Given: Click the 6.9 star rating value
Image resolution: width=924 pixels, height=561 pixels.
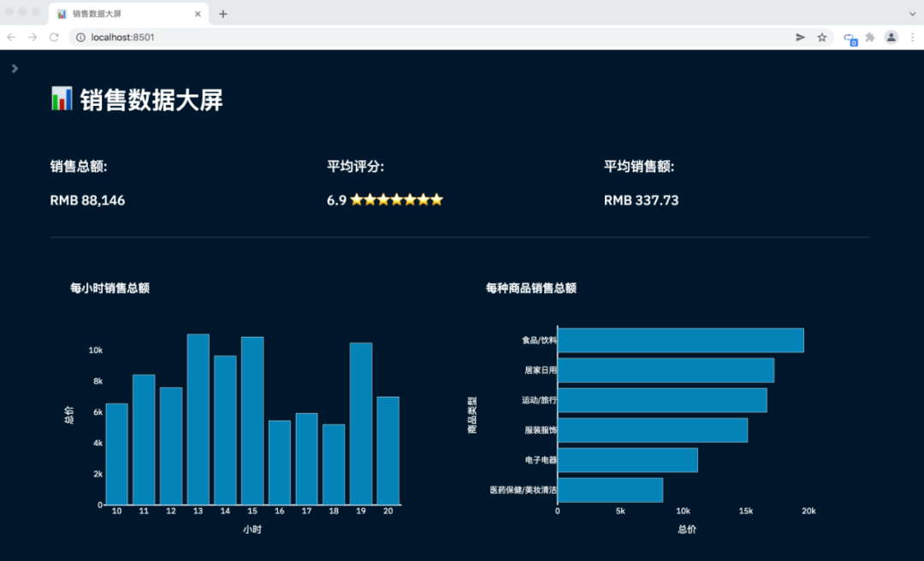Looking at the screenshot, I should pos(385,200).
